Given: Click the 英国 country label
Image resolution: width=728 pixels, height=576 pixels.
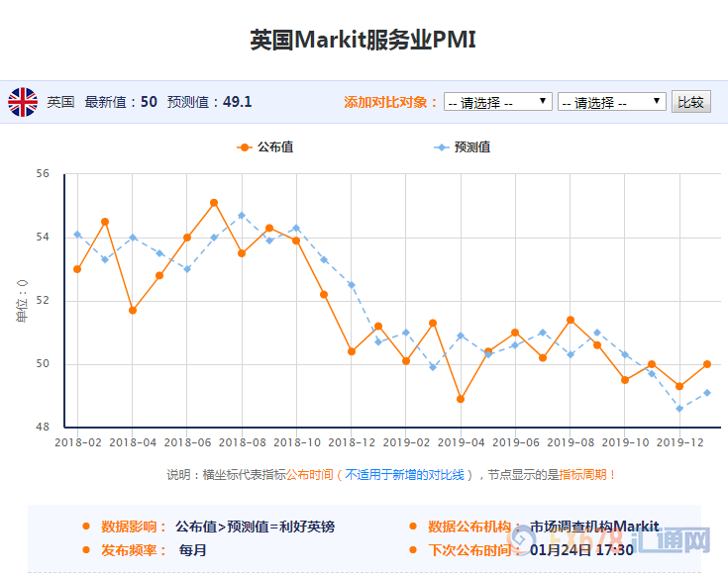Looking at the screenshot, I should click(60, 102).
